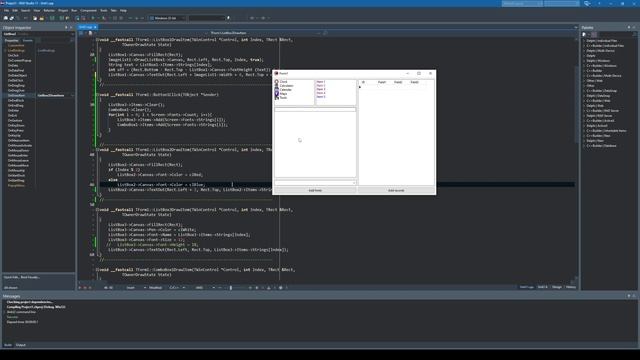This screenshot has height=360, width=640.
Task: Select C++Builder | RAD Server palette category
Action: coord(602,111)
